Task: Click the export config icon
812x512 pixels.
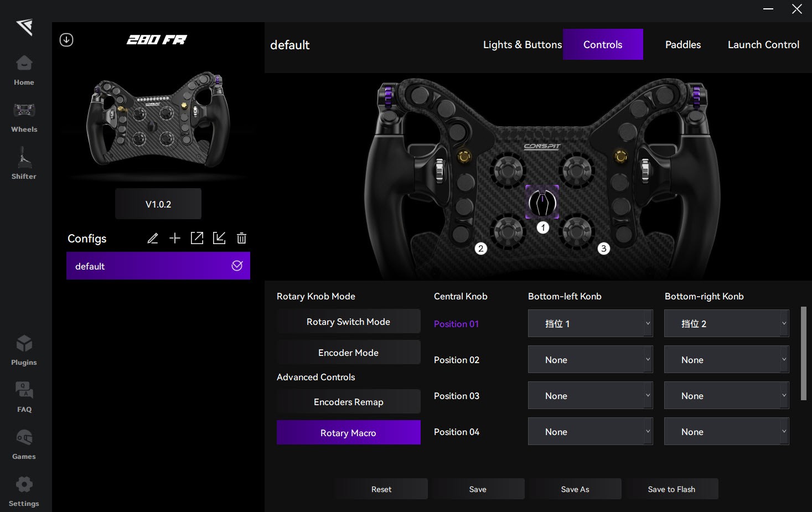Action: 197,238
